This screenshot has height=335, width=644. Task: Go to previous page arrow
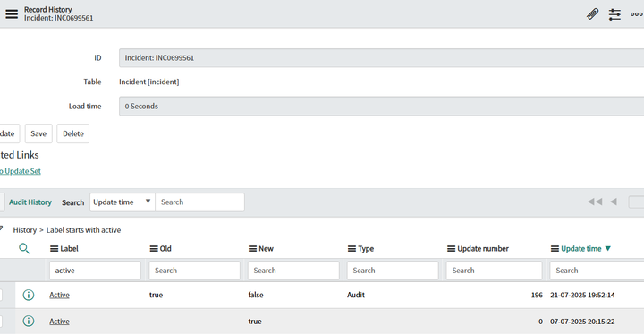click(x=614, y=202)
